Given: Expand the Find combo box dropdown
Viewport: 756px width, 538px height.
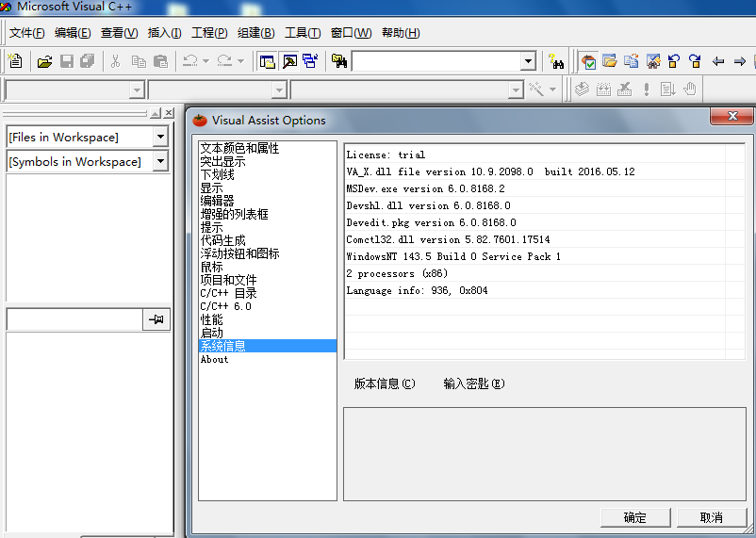Looking at the screenshot, I should (x=528, y=61).
